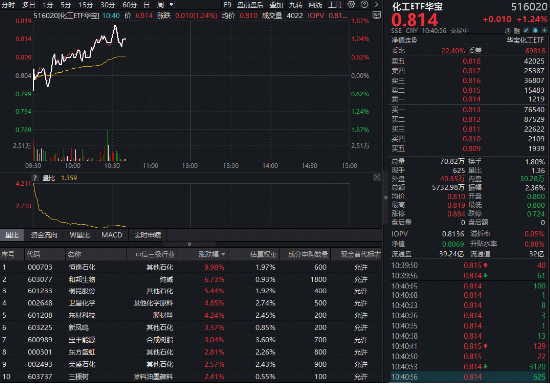Select the W量比 indicator tab
This screenshot has width=550, height=384.
coord(80,235)
